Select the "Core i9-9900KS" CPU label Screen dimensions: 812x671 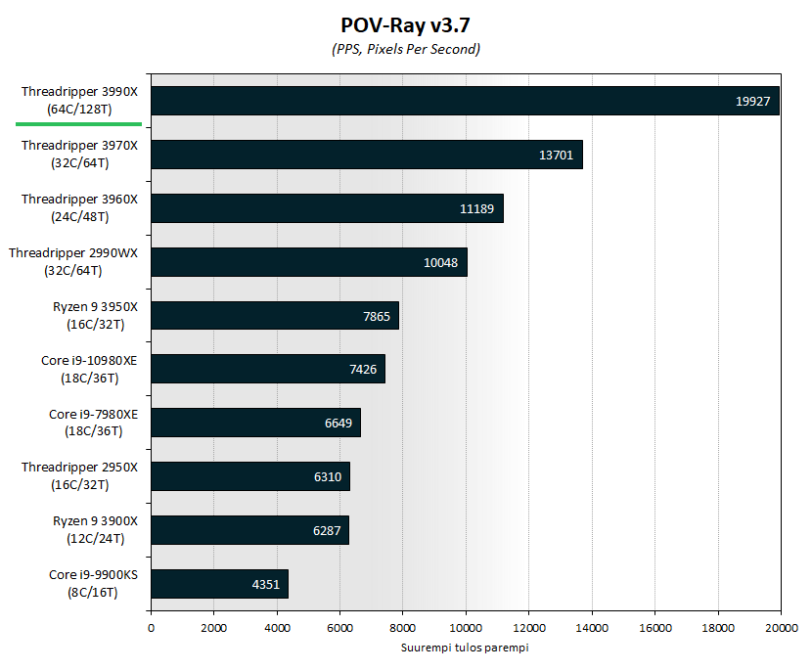click(x=93, y=584)
